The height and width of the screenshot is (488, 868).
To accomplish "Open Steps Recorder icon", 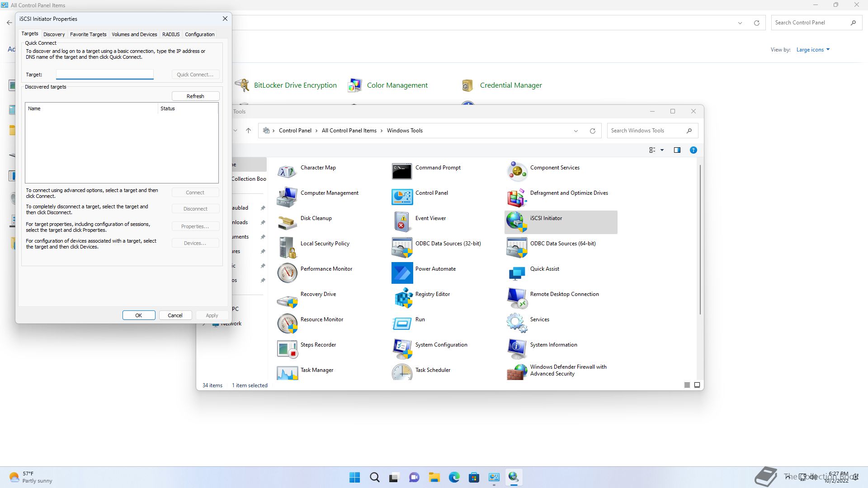I will 287,348.
